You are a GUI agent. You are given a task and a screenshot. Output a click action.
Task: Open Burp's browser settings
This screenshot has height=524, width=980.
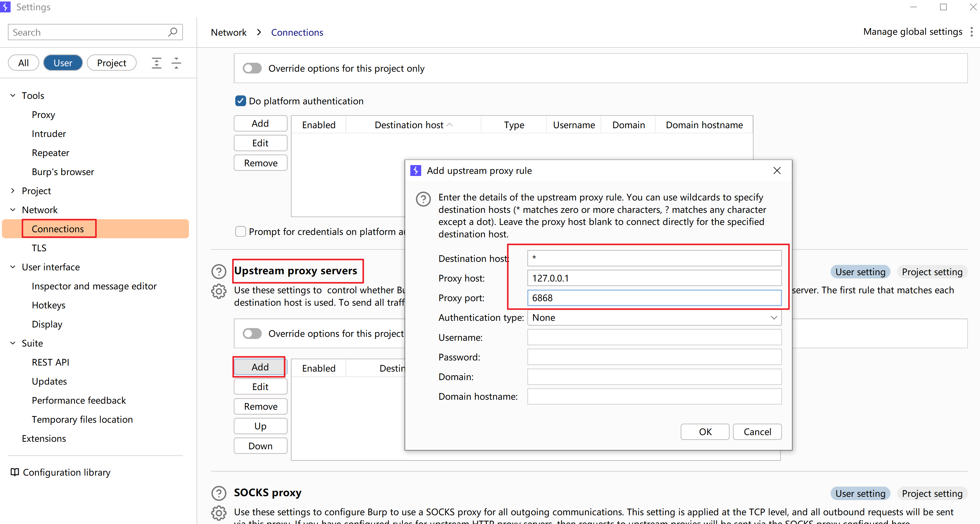(63, 172)
